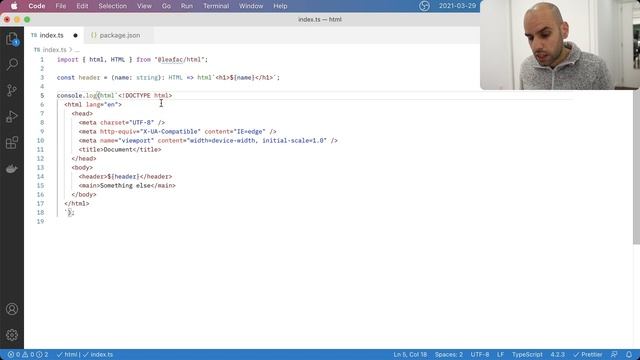The height and width of the screenshot is (360, 640).
Task: Click the feedback icon in status bar
Action: tap(614, 355)
